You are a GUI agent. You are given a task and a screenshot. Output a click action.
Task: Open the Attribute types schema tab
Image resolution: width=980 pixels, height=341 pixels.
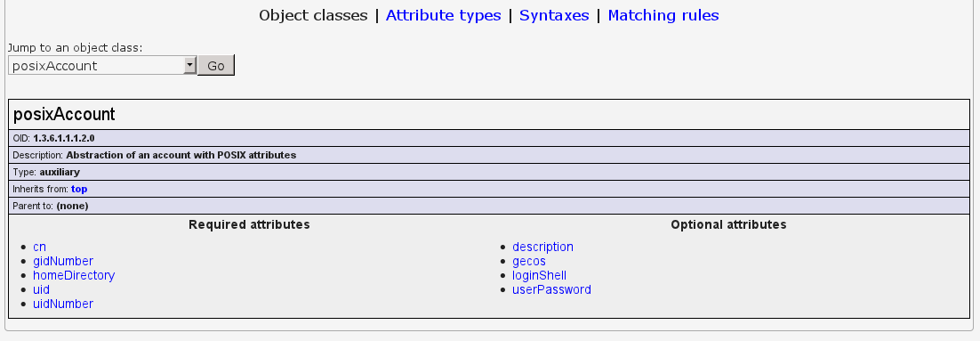click(443, 16)
